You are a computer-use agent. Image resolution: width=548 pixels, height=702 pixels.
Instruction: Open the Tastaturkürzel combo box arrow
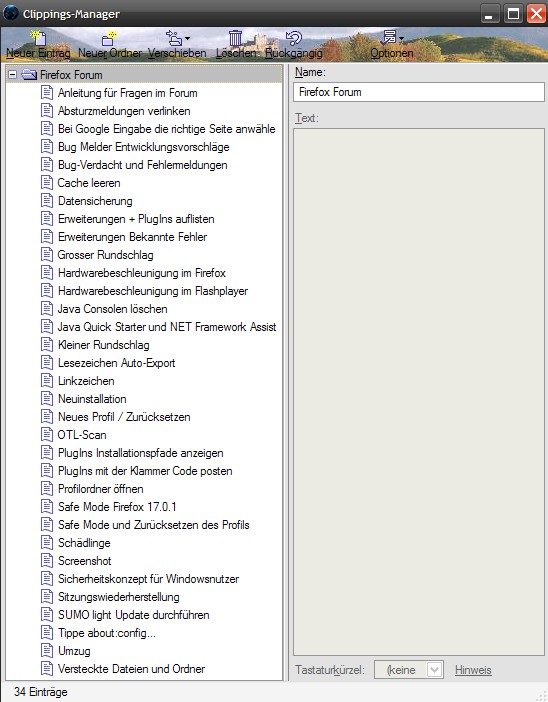(x=434, y=670)
